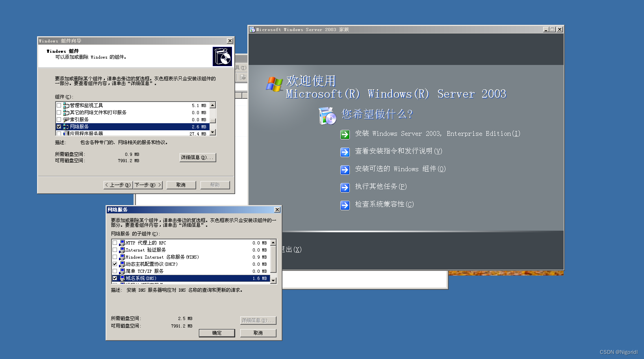Check the Windows Internet 名称服务(WINS) checkbox

[x=115, y=257]
